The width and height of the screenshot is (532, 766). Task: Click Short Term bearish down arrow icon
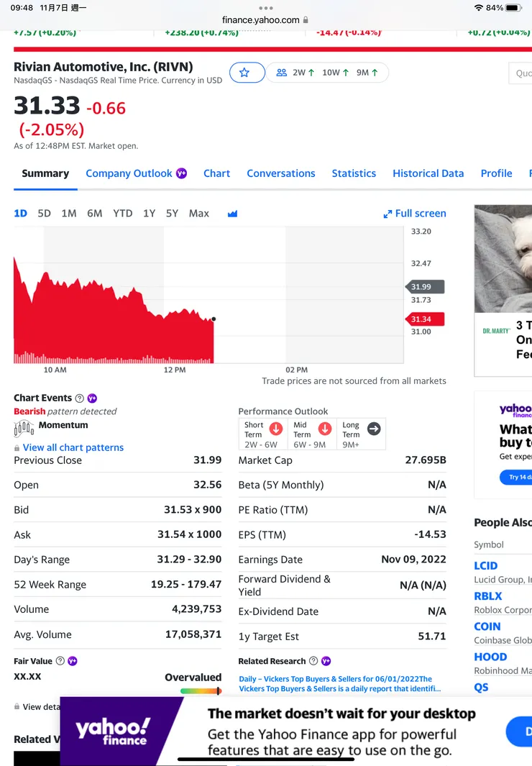[276, 429]
